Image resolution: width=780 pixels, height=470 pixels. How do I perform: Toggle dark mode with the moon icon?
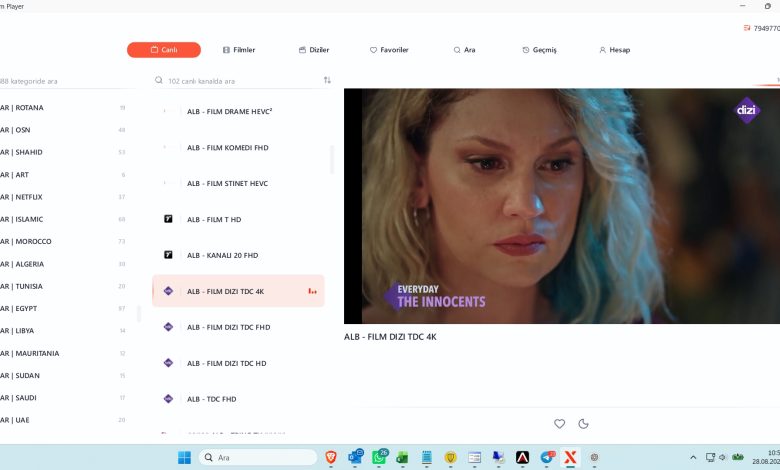click(x=584, y=424)
